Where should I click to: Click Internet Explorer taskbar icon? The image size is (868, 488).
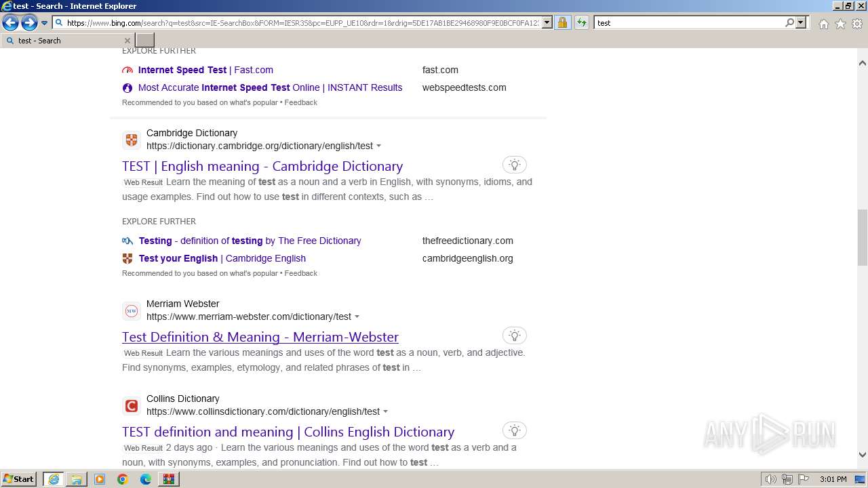click(54, 479)
